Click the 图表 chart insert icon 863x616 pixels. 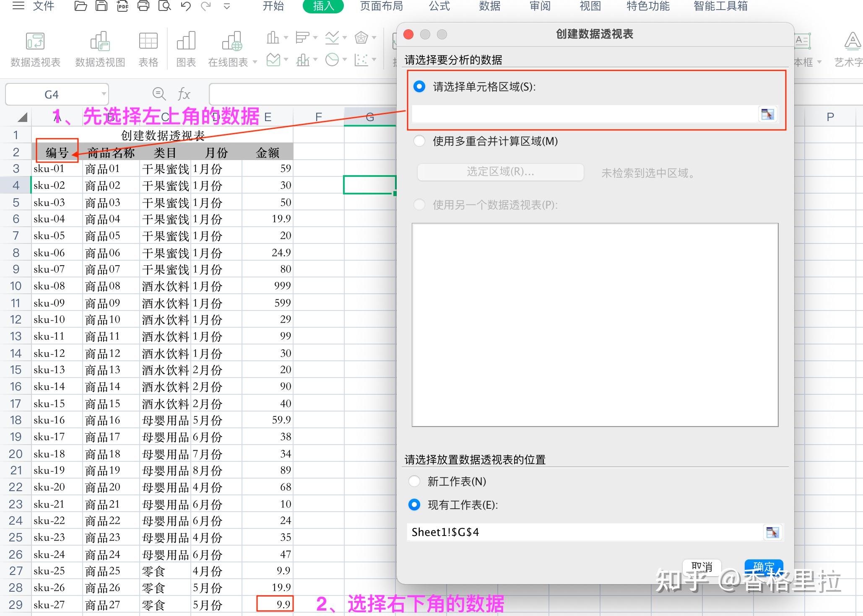pos(186,46)
